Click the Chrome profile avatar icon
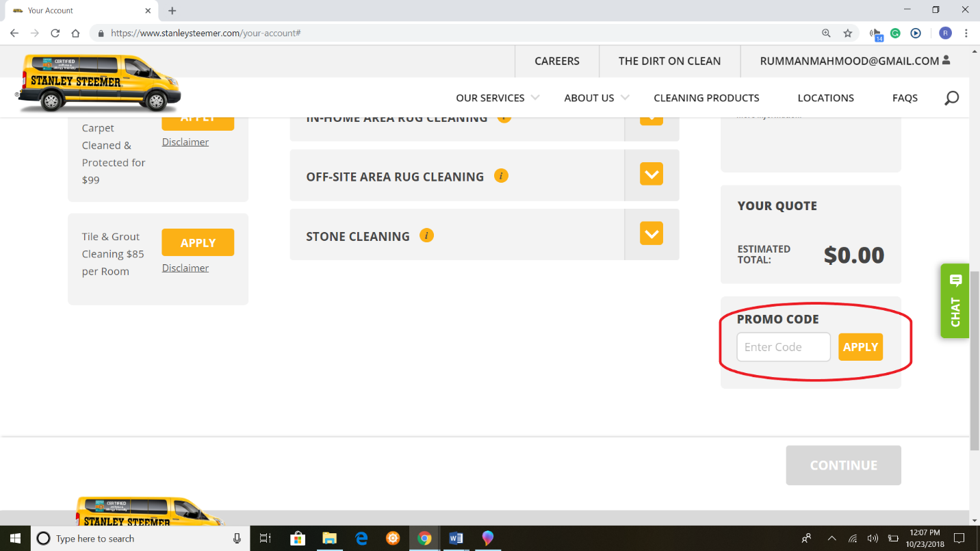 tap(945, 33)
